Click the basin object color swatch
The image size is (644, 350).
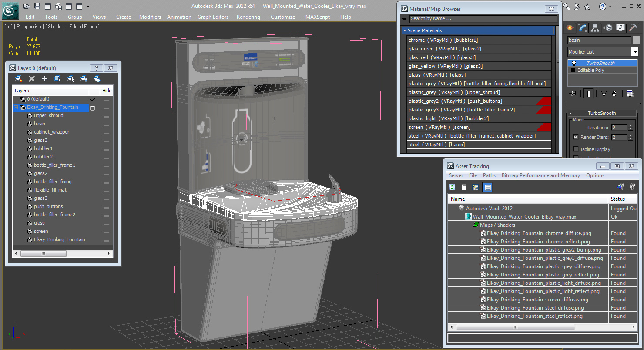[x=636, y=40]
